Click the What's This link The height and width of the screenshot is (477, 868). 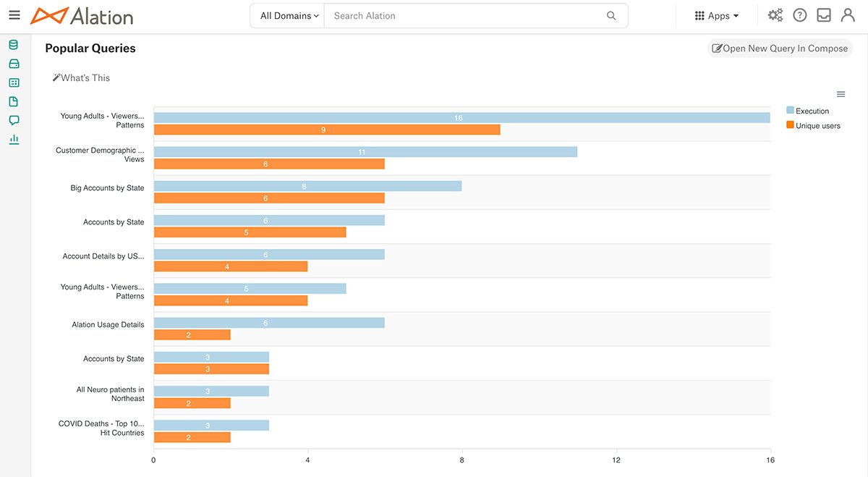coord(81,78)
